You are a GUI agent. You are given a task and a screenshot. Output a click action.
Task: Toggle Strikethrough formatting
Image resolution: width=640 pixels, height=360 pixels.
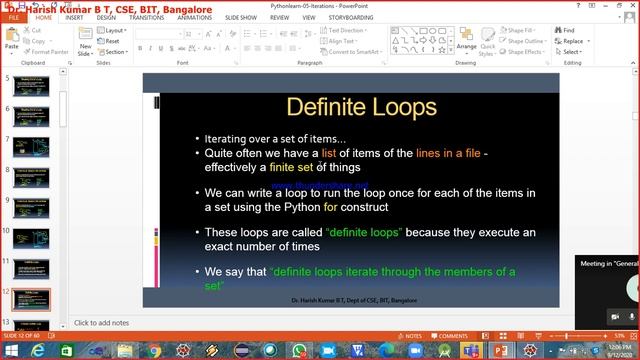coord(182,49)
